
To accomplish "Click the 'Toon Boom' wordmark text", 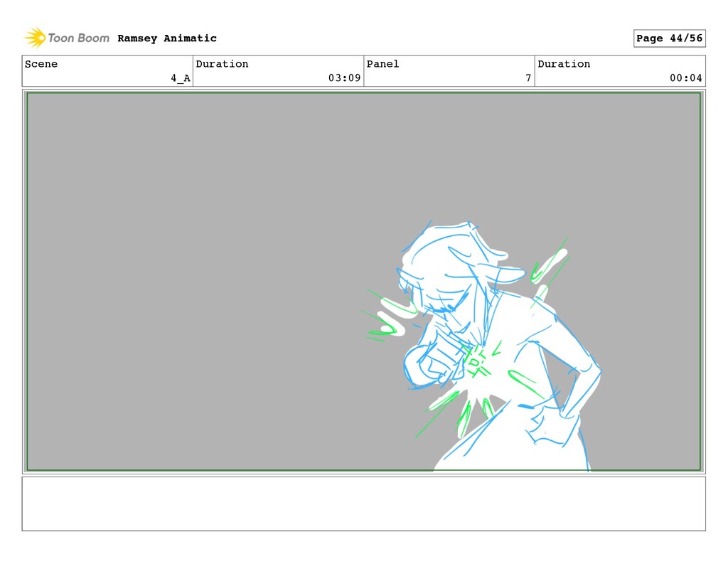I will 78,38.
